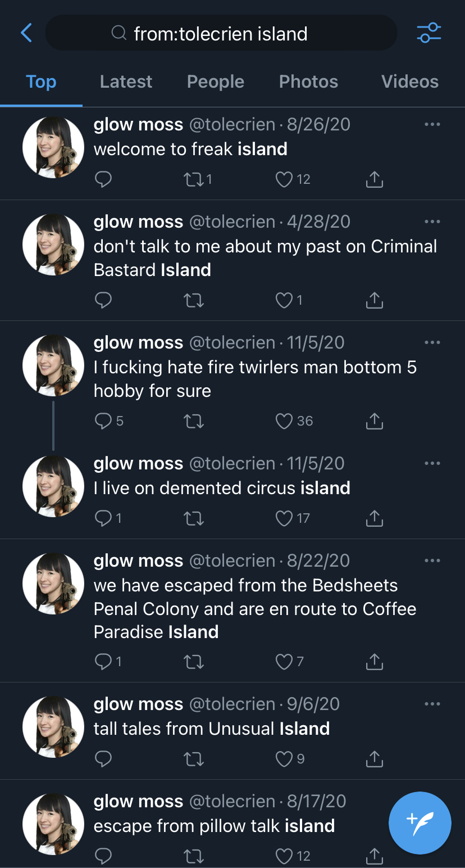Open the more menu on the 'freak island' tweet
Screen dimensions: 465x868
pos(432,124)
